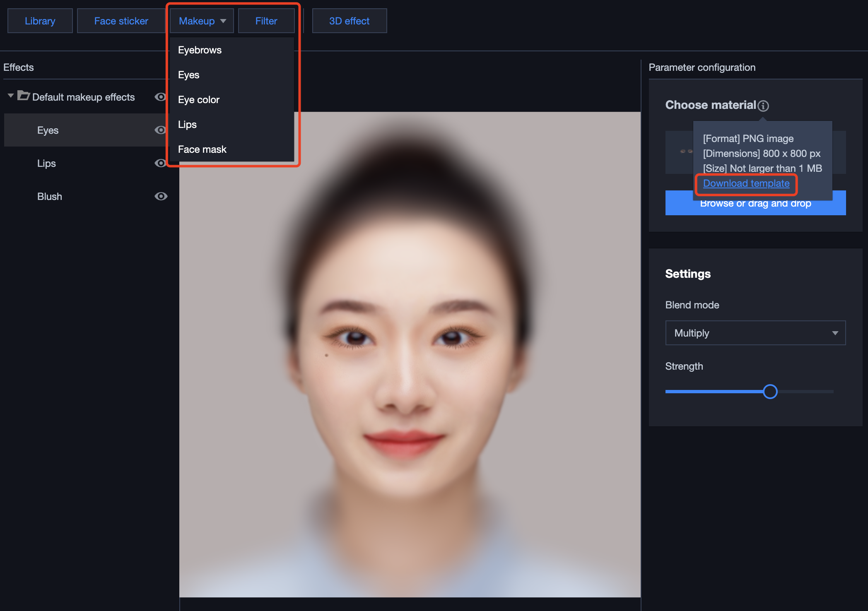Hide the Default makeup effects group

click(160, 97)
